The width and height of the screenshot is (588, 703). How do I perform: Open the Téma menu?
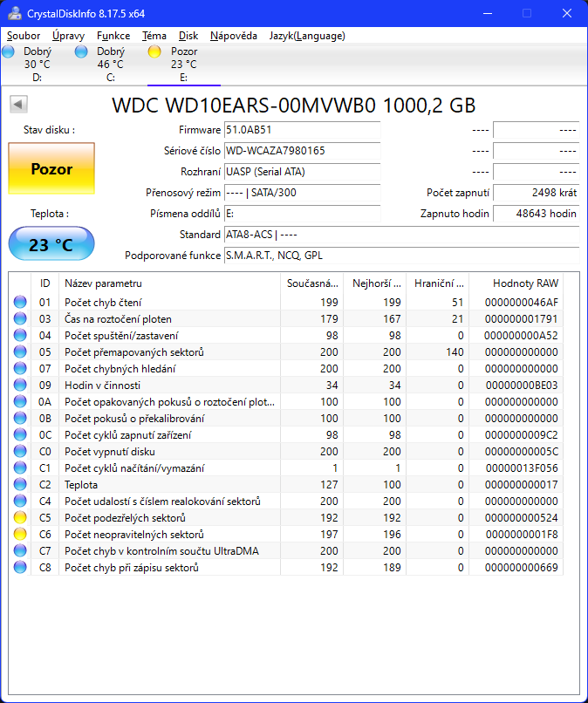tap(154, 36)
